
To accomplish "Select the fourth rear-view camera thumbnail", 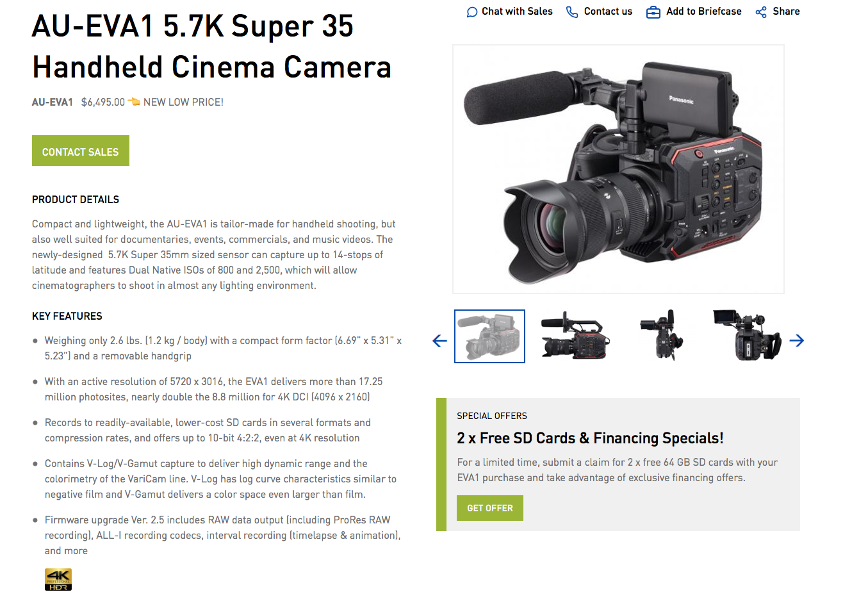I will tap(747, 336).
